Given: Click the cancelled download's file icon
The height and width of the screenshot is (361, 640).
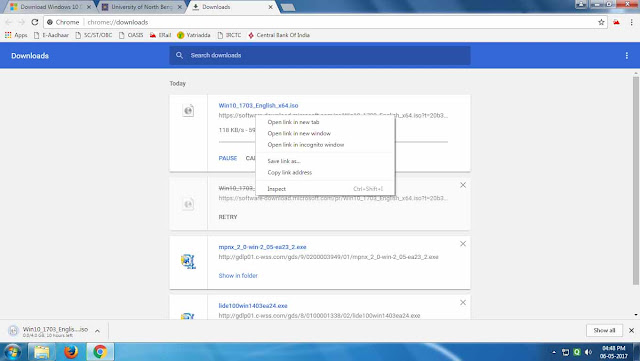Looking at the screenshot, I should click(x=188, y=204).
